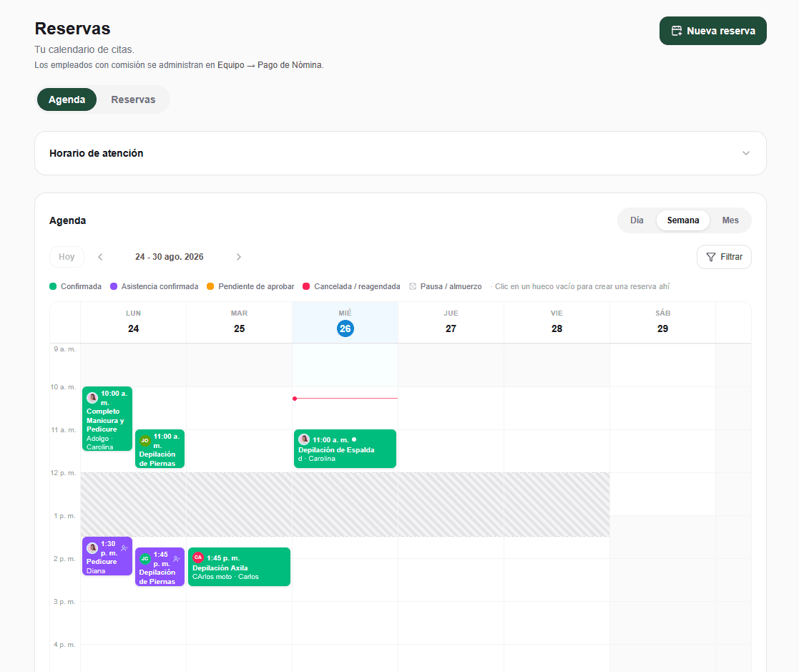Select LUN 24 day header
The width and height of the screenshot is (799, 672).
pyautogui.click(x=134, y=322)
